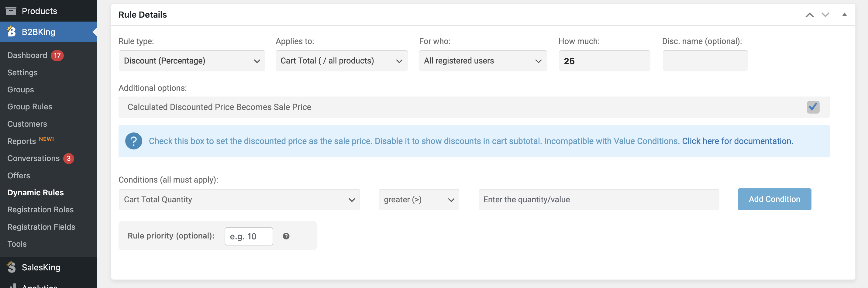The height and width of the screenshot is (288, 868).
Task: Click the B2BKing logo icon in sidebar
Action: click(11, 31)
